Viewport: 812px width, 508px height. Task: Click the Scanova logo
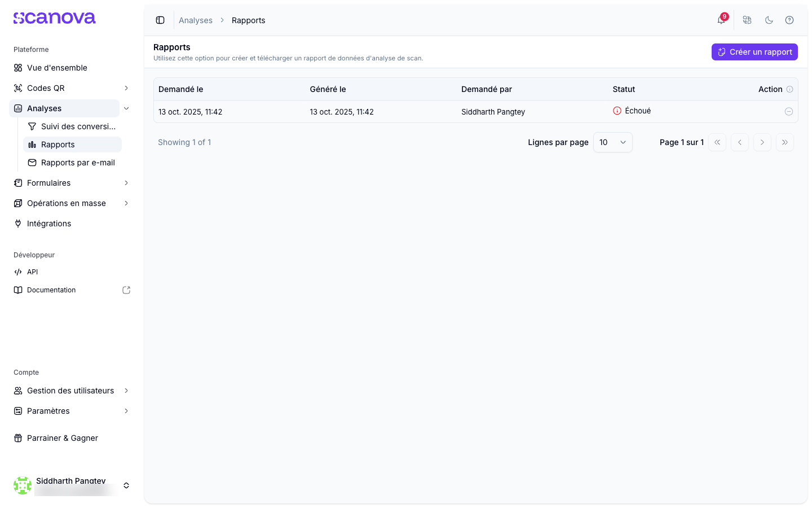(55, 18)
